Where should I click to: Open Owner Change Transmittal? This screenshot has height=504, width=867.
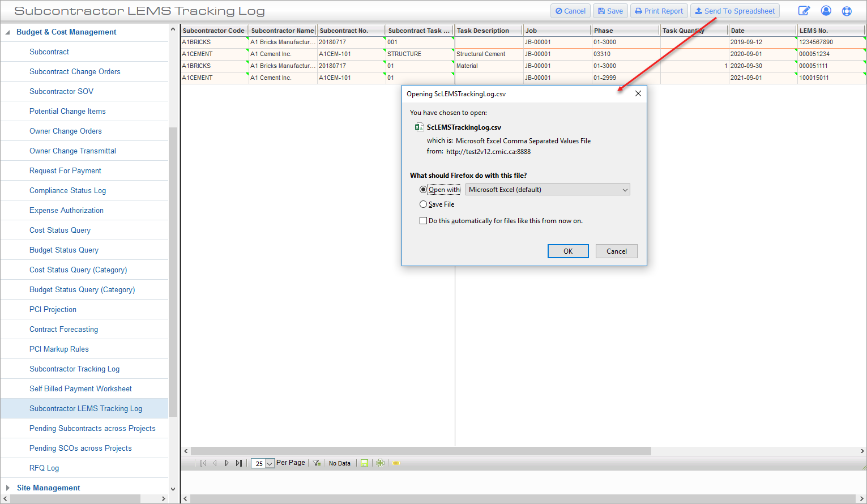[72, 151]
